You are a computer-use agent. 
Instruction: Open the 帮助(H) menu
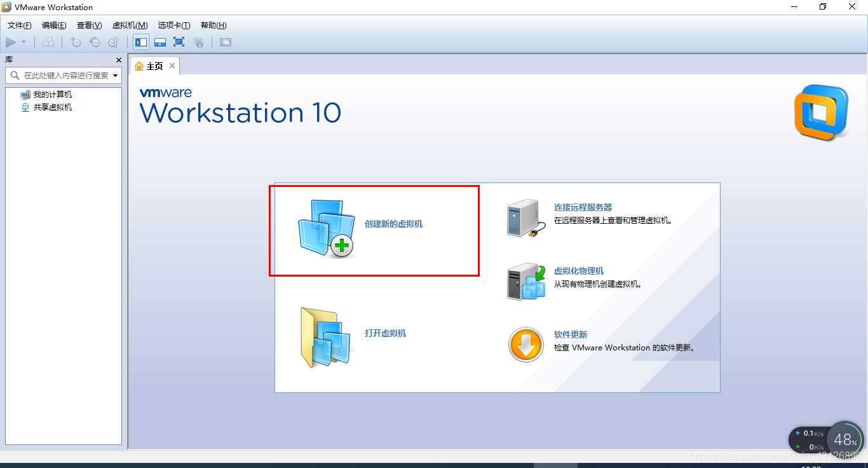pyautogui.click(x=214, y=25)
